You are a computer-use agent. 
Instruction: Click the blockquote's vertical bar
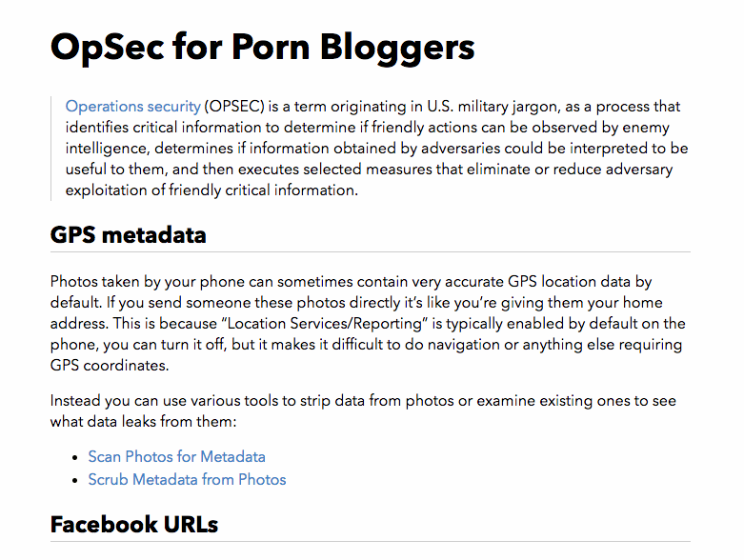(51, 149)
